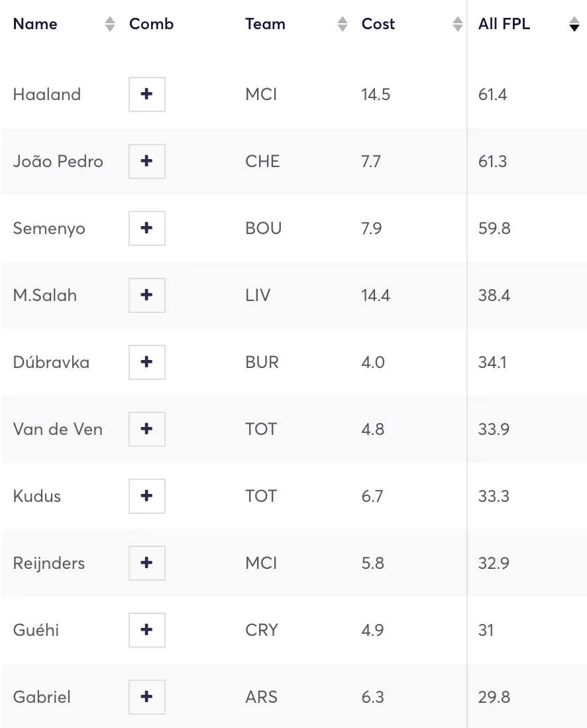Select Gabriel's 29.8 All FPL cell
The height and width of the screenshot is (728, 587).
(x=493, y=697)
